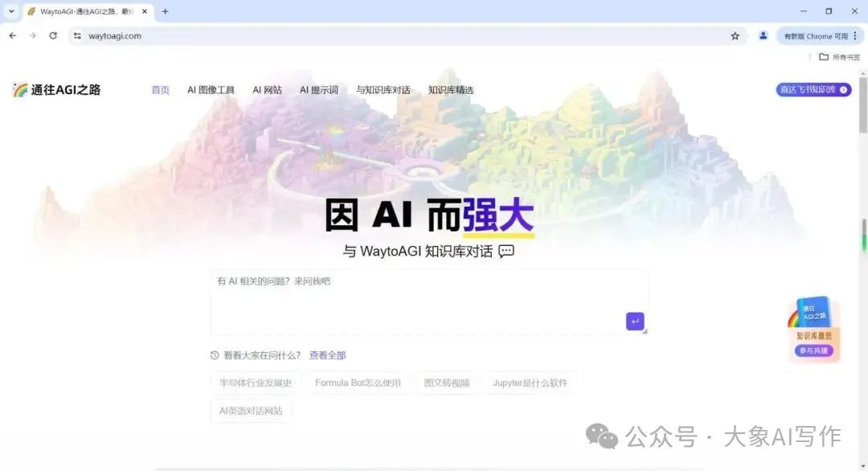Open the AI 网站 nav item
868x471 pixels.
[x=268, y=90]
